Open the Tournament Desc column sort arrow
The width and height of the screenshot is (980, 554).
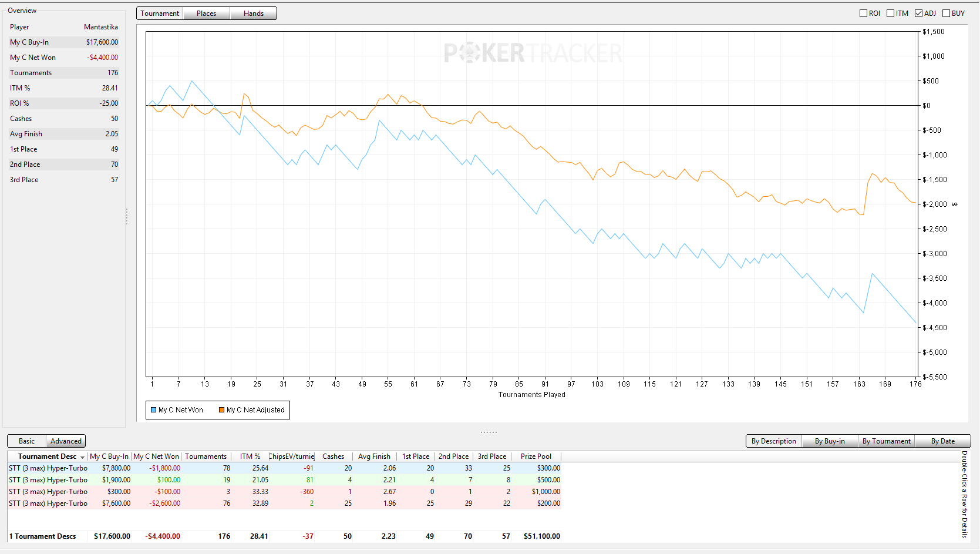[83, 457]
